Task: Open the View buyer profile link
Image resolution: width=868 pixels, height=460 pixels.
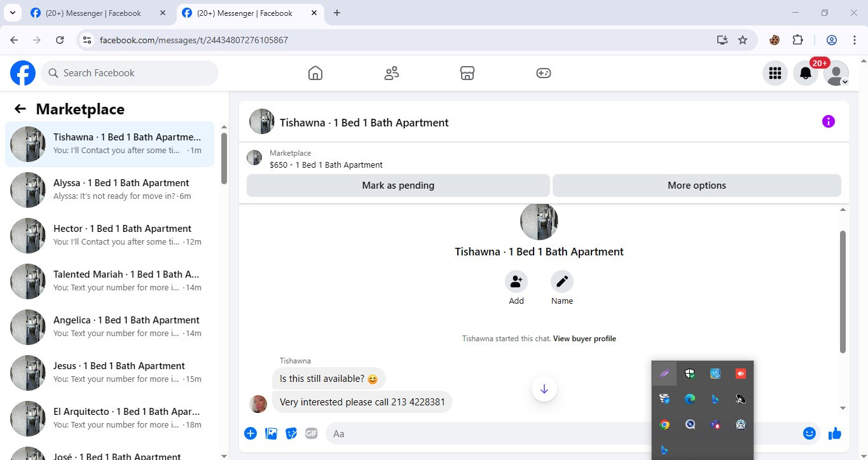Action: pyautogui.click(x=584, y=339)
